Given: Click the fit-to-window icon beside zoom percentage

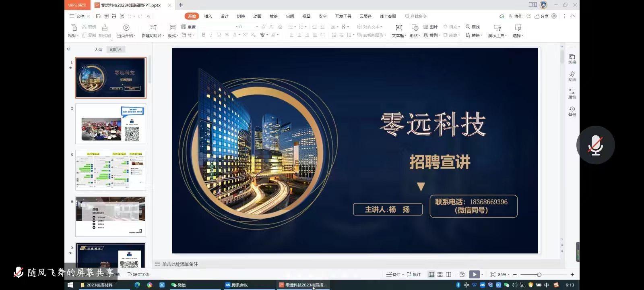Looking at the screenshot, I should click(x=493, y=274).
